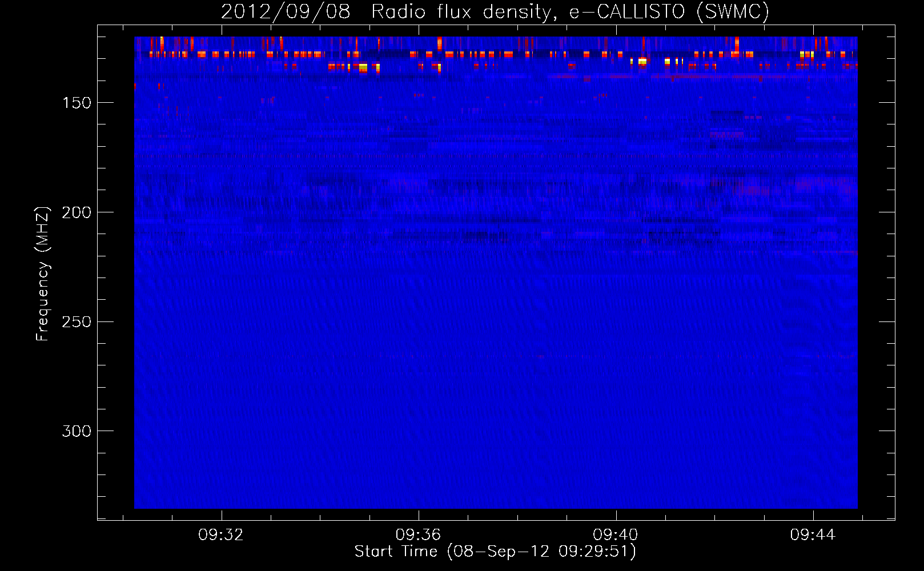
Task: Click the "09:44" time tick label
Action: (x=813, y=534)
